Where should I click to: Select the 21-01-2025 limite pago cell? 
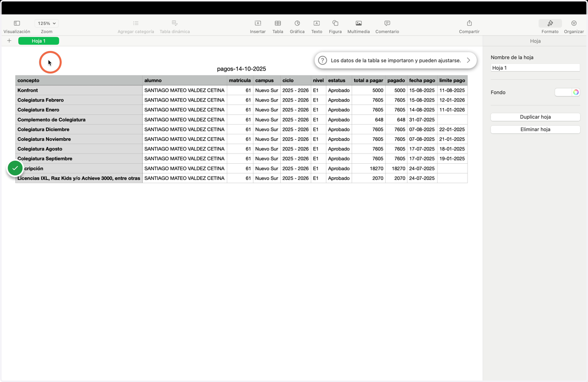coord(452,139)
